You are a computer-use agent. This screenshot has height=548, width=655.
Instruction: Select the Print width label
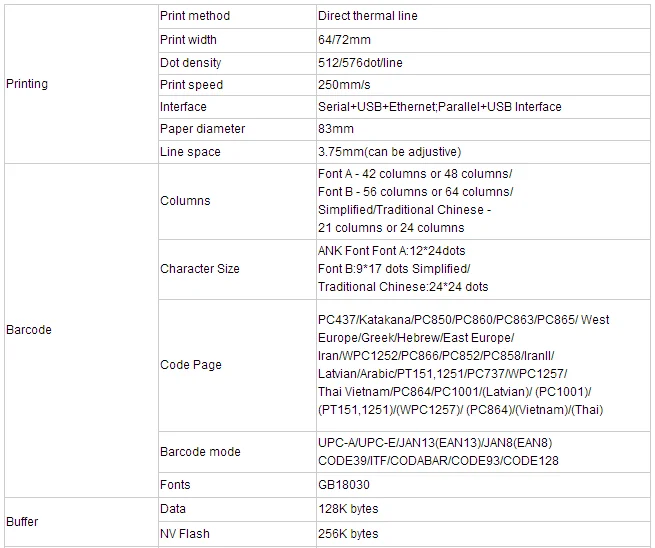(188, 40)
